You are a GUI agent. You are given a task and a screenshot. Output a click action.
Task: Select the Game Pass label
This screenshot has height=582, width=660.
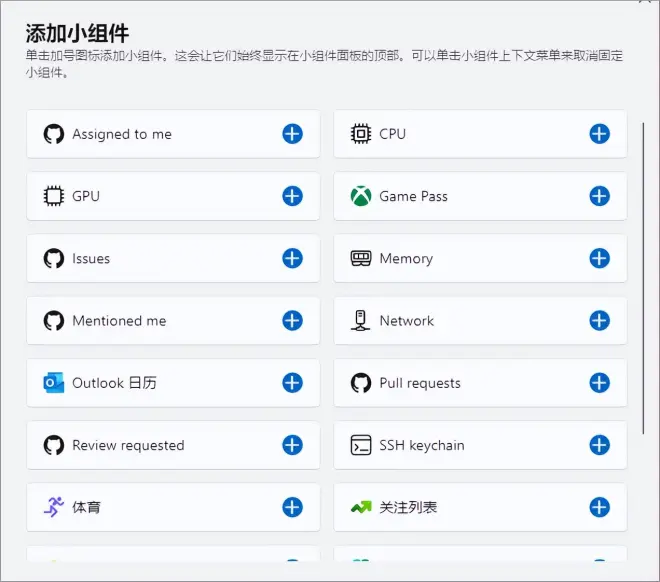coord(413,197)
